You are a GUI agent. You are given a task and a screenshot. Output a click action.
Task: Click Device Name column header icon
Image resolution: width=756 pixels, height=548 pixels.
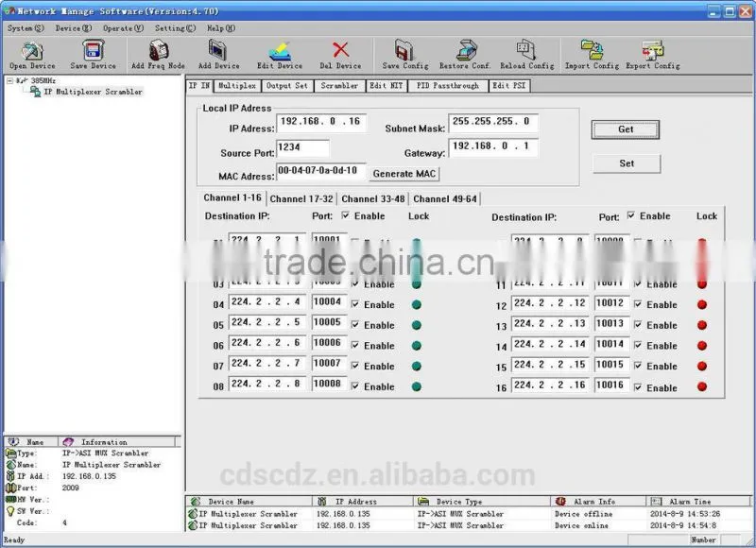point(196,502)
